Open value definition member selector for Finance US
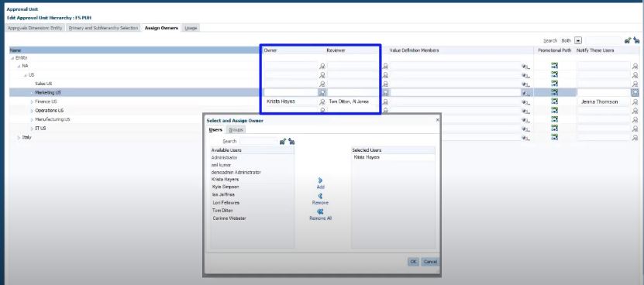Screen dimensions: 644x285 click(525, 102)
